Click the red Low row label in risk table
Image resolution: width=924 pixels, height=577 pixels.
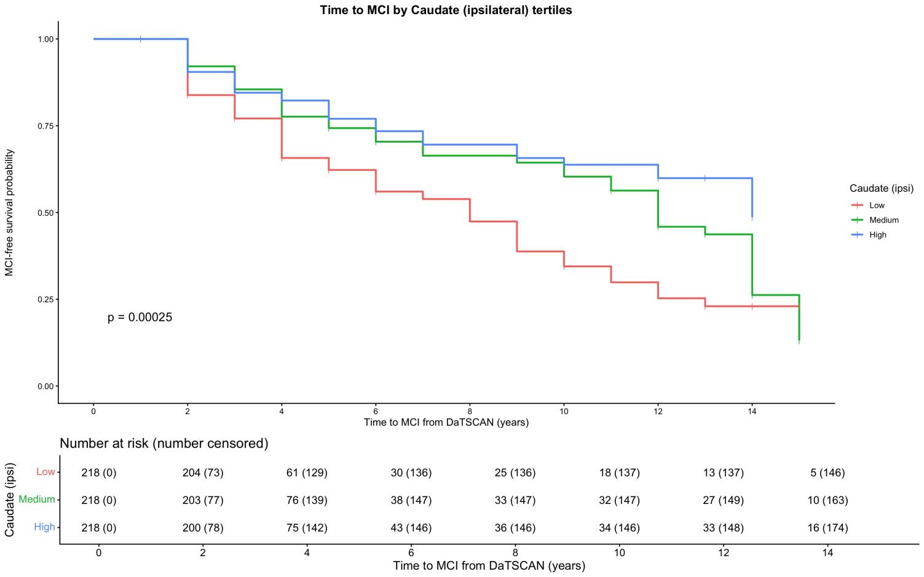45,472
